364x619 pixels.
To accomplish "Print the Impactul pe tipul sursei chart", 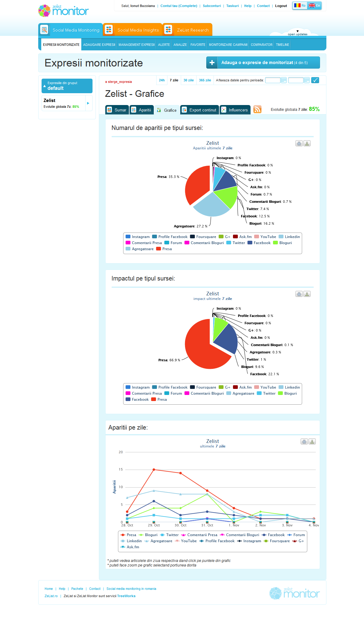I will pos(299,294).
